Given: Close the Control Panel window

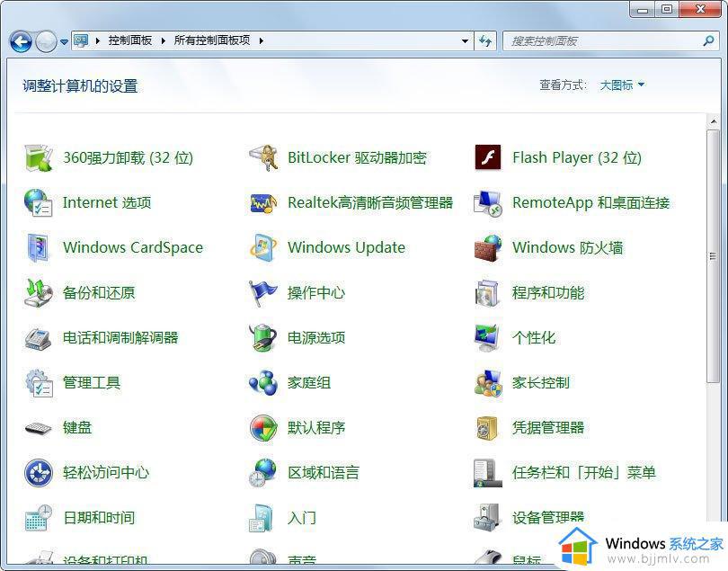Looking at the screenshot, I should pos(701,9).
